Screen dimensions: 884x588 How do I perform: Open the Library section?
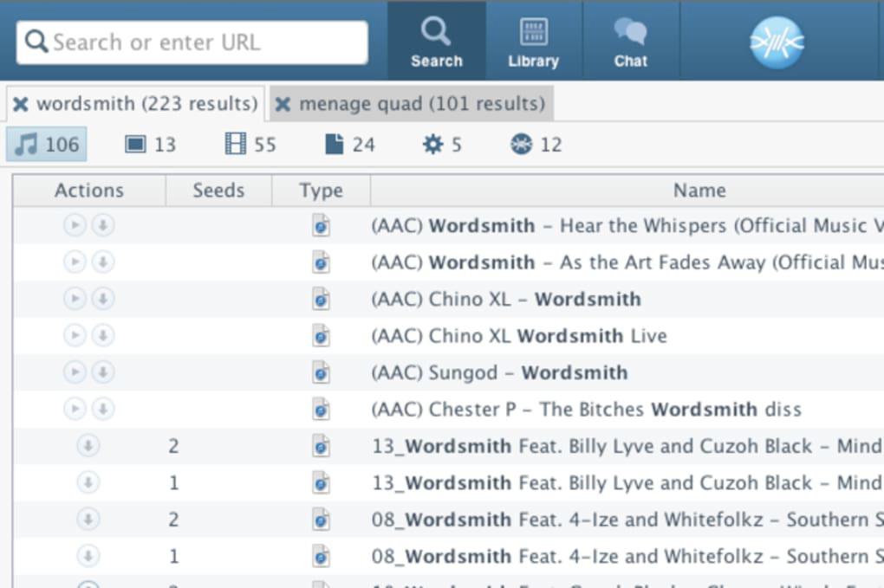coord(533,41)
